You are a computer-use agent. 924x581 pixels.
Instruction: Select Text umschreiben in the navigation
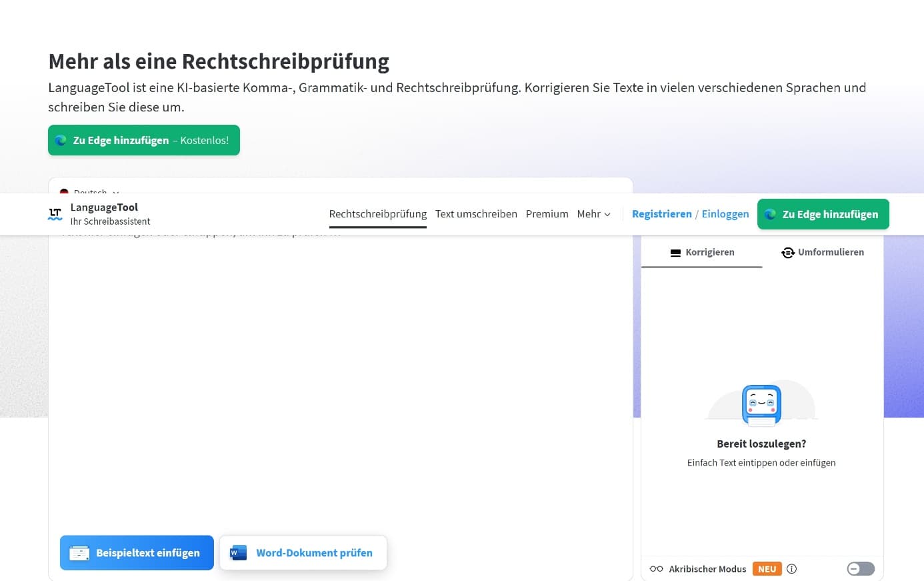pyautogui.click(x=476, y=214)
